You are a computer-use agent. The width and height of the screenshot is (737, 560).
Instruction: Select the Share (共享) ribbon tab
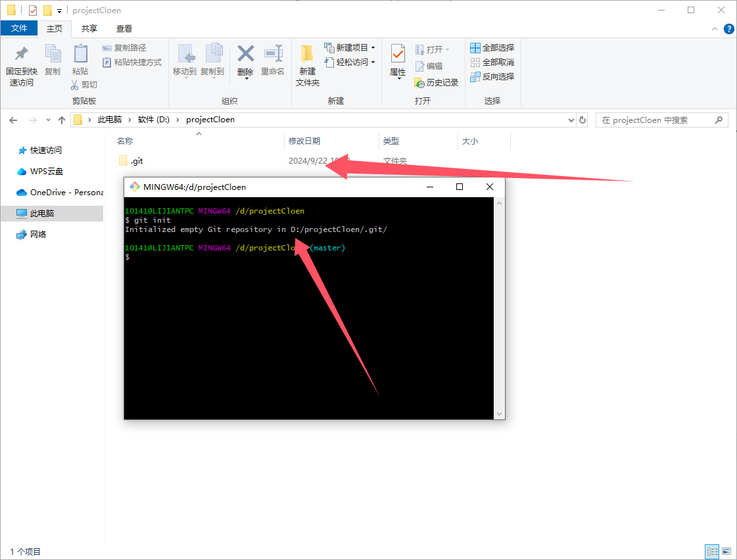point(89,29)
